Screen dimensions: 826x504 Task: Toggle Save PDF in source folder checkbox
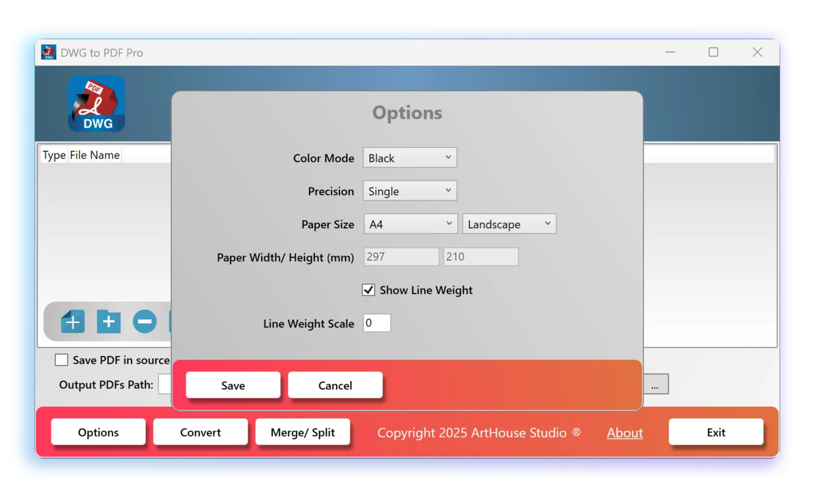click(x=62, y=359)
